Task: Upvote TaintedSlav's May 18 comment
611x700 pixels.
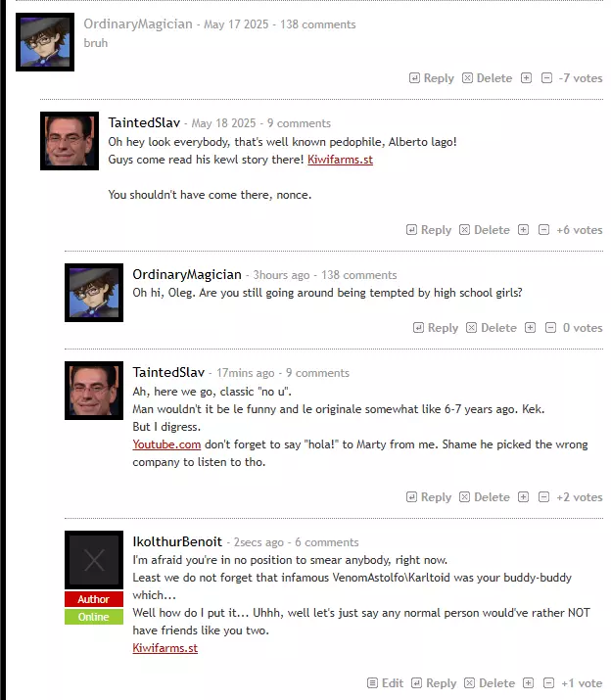Action: point(524,230)
